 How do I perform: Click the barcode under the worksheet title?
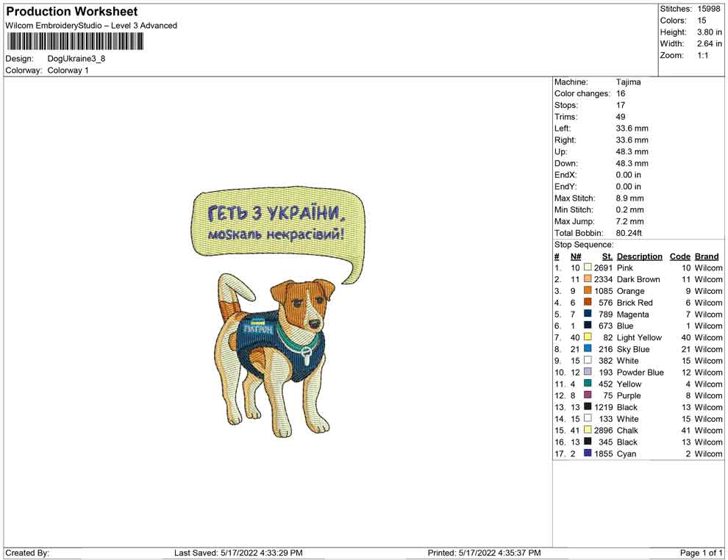(x=74, y=42)
